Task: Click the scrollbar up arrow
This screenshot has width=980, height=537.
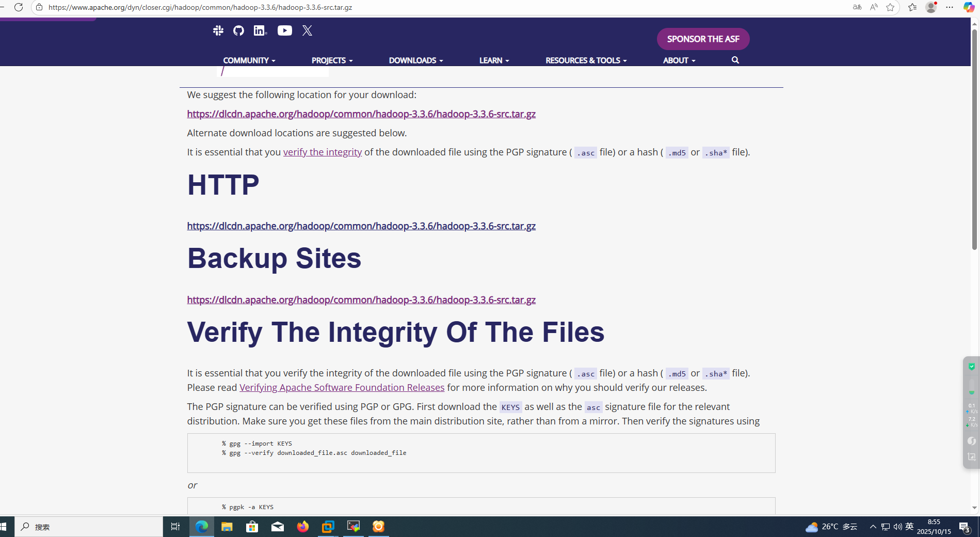Action: [x=975, y=24]
